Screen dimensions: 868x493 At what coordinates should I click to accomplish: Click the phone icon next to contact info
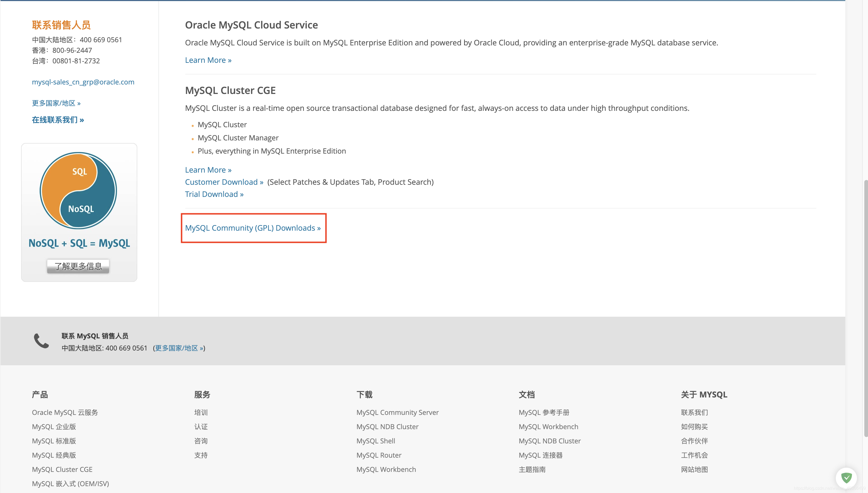tap(41, 341)
